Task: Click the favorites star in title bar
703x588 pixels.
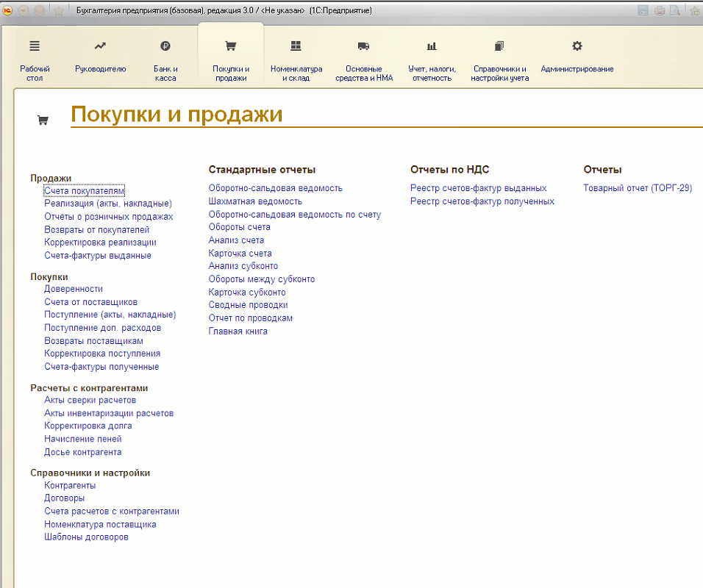Action: click(59, 11)
